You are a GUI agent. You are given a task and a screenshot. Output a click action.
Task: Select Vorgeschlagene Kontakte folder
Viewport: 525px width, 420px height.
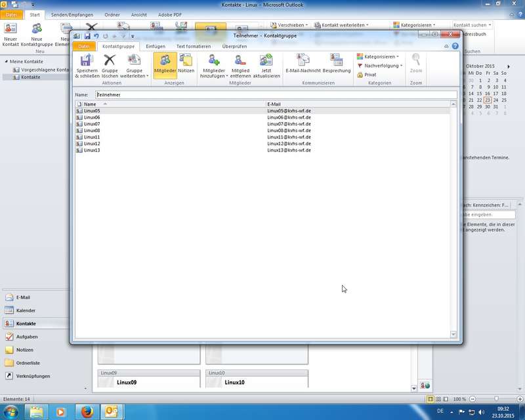(41, 70)
